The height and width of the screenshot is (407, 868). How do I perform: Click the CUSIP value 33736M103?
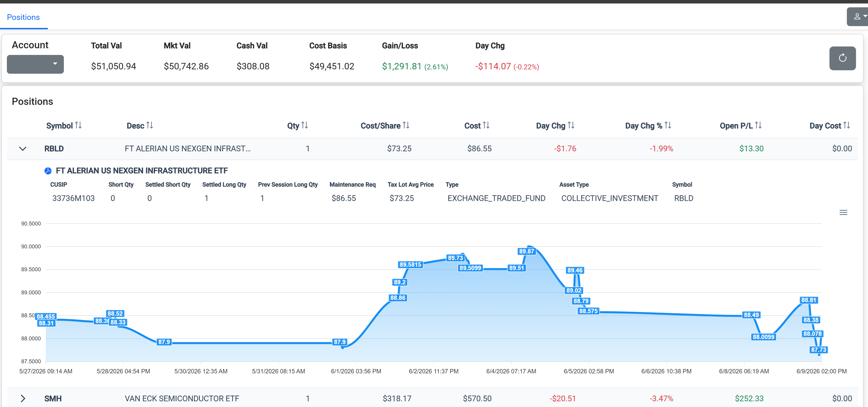pyautogui.click(x=73, y=198)
